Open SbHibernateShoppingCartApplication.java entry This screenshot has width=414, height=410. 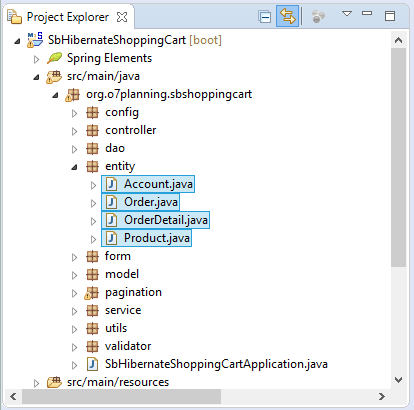(x=216, y=364)
